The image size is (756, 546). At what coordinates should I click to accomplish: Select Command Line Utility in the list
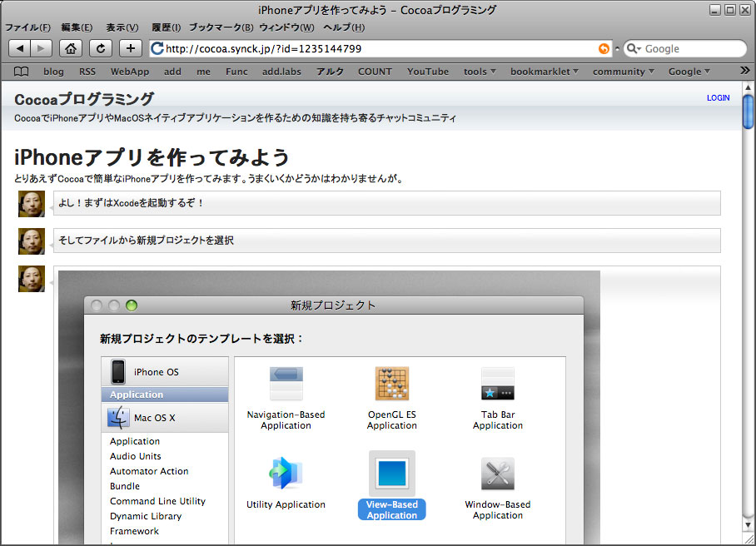[157, 501]
